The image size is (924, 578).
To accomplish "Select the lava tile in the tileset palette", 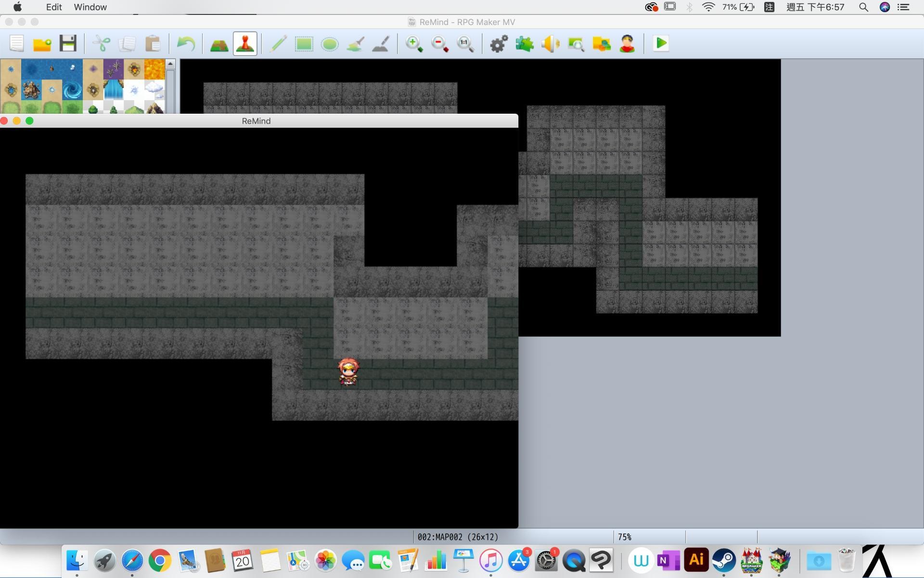I will pyautogui.click(x=154, y=69).
